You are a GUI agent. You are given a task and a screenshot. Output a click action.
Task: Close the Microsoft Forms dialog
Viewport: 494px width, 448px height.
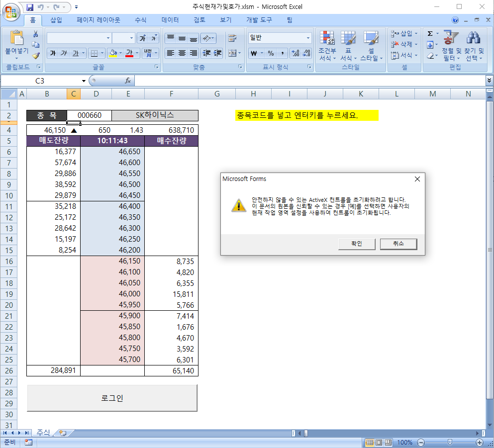pos(417,179)
